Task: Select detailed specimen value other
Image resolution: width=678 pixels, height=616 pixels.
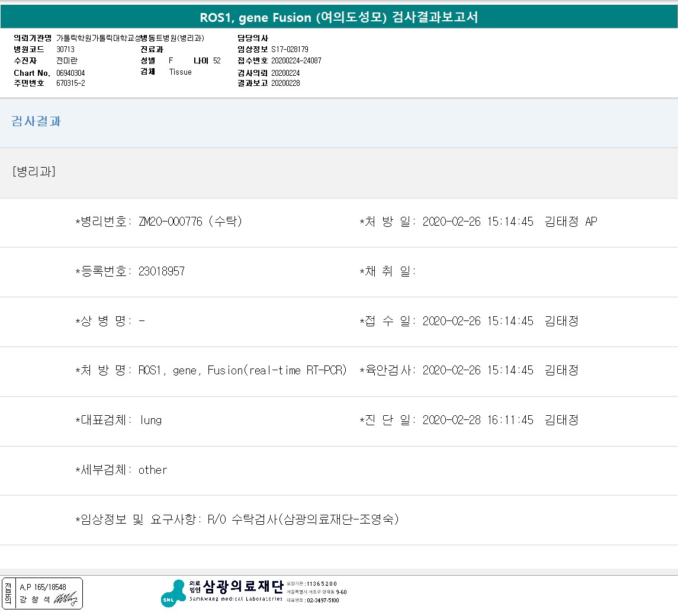Action: pyautogui.click(x=153, y=470)
